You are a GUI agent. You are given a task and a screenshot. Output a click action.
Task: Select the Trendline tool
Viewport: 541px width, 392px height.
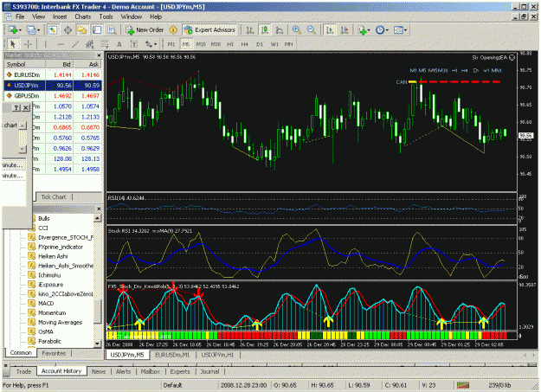tap(75, 44)
